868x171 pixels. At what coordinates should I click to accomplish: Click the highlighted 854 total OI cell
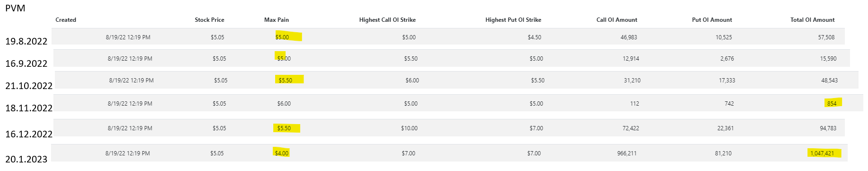832,103
